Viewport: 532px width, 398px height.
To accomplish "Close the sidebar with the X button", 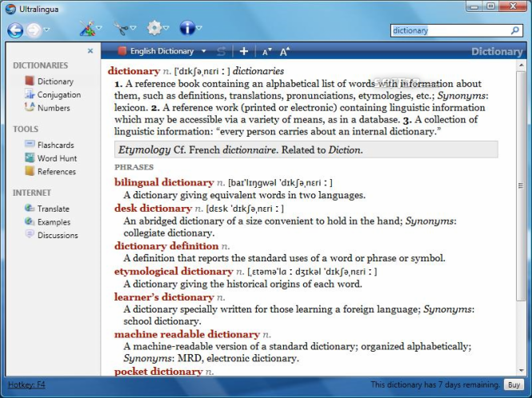I will [x=90, y=51].
